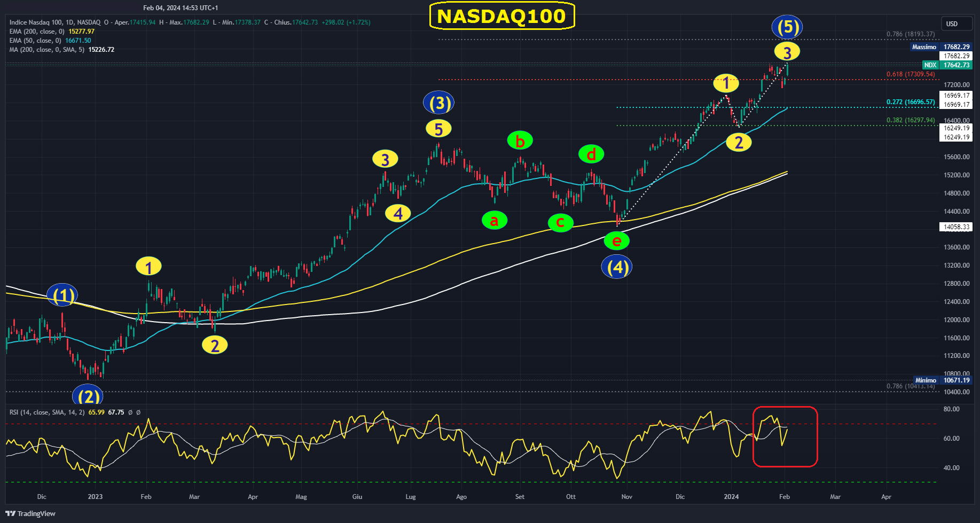Click the Minimo 10671.19 price label
Viewport: 980px width, 523px height.
(x=943, y=380)
